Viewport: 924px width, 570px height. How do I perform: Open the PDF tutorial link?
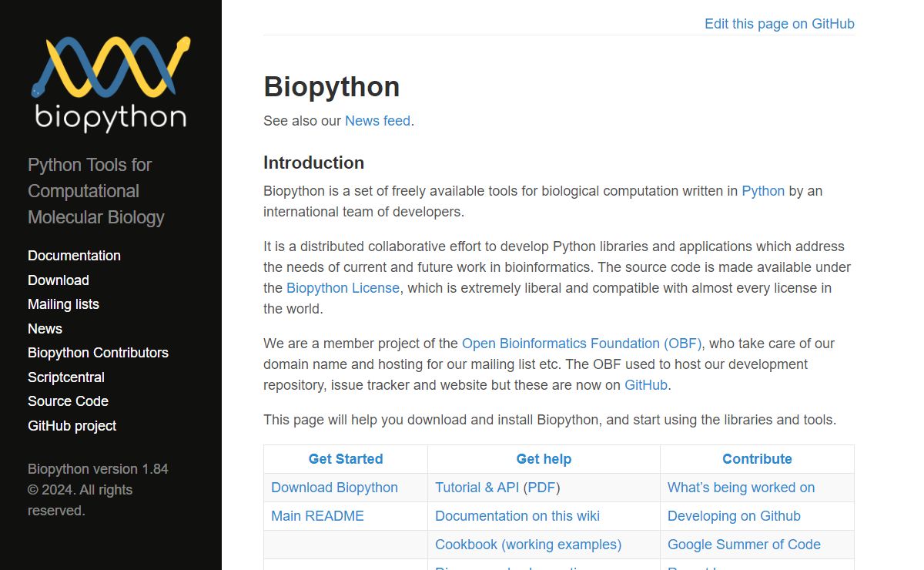[541, 488]
